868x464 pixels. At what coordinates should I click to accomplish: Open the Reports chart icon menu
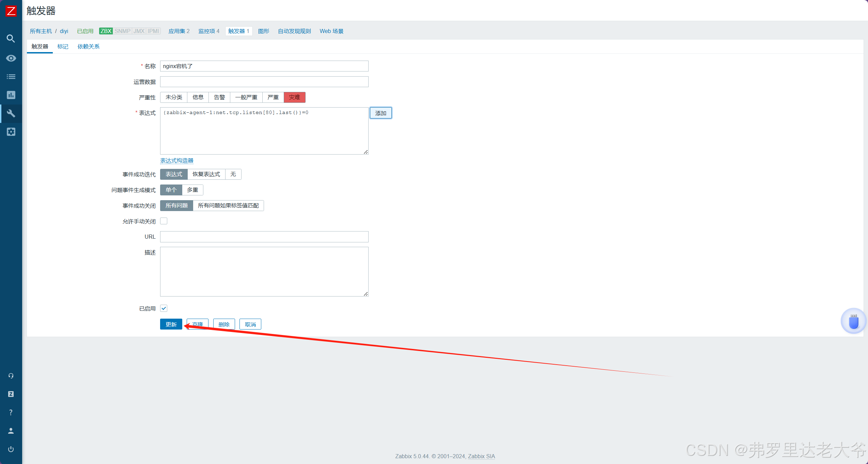click(x=11, y=95)
